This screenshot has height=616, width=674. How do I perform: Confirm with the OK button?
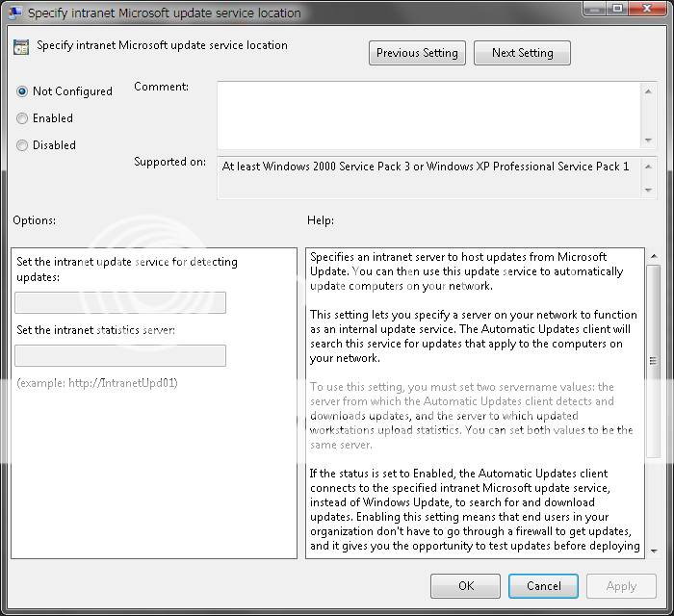(465, 586)
